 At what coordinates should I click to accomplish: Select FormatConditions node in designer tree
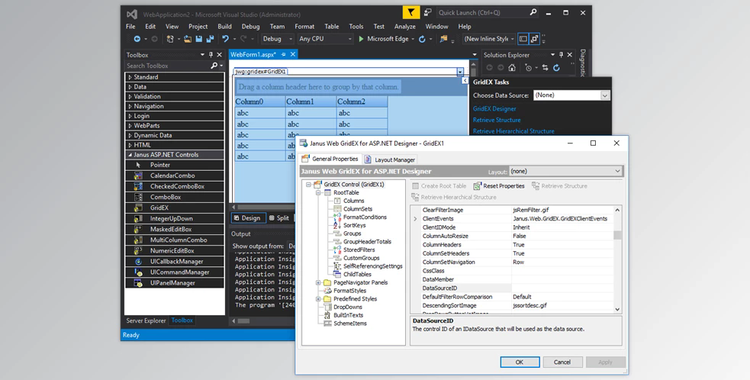(364, 217)
